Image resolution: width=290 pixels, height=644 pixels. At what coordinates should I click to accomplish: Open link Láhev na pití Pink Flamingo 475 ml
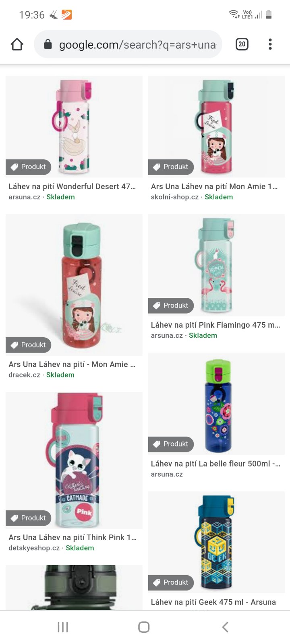click(215, 325)
